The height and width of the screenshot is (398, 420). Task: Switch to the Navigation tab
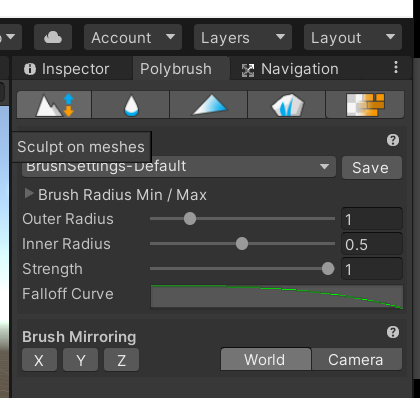pos(289,69)
